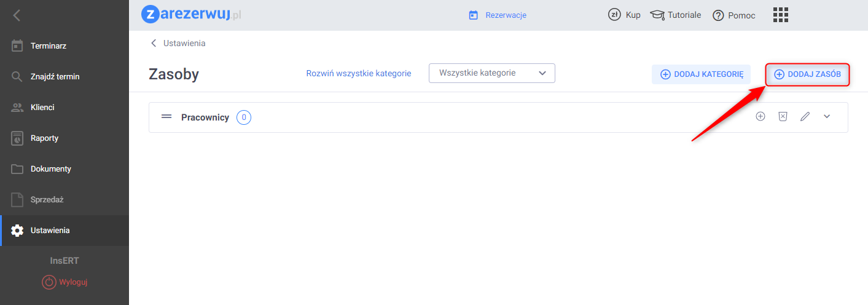Screen dimensions: 868x305
Task: Click the Raporty report icon
Action: (17, 138)
